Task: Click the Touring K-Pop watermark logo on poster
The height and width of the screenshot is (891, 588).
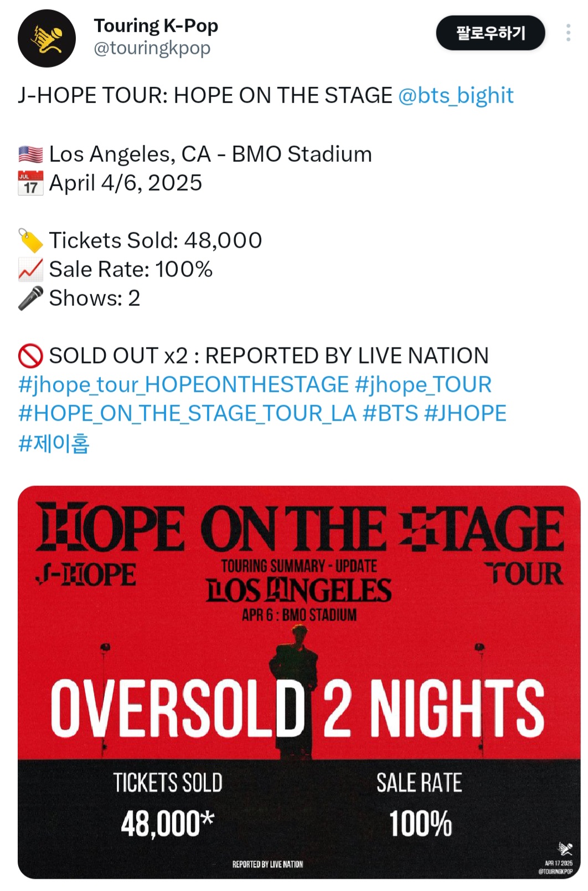Action: pos(565,849)
